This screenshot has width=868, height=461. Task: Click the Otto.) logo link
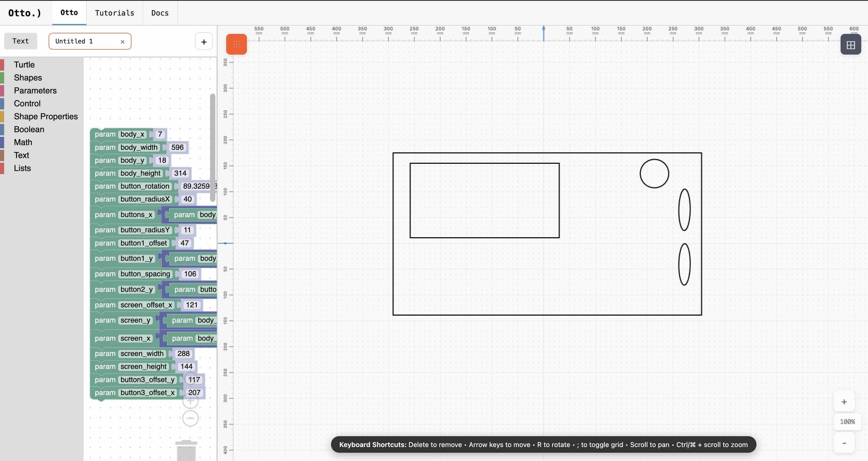coord(25,13)
